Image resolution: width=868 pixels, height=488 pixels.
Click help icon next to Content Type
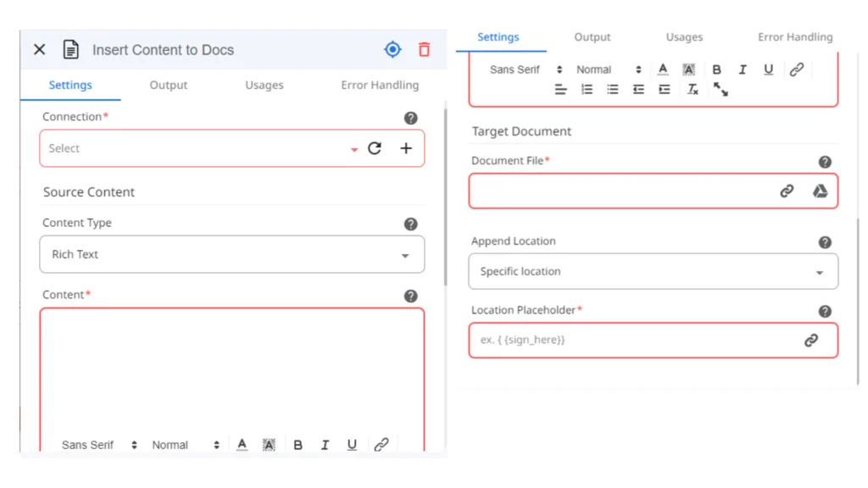click(410, 224)
